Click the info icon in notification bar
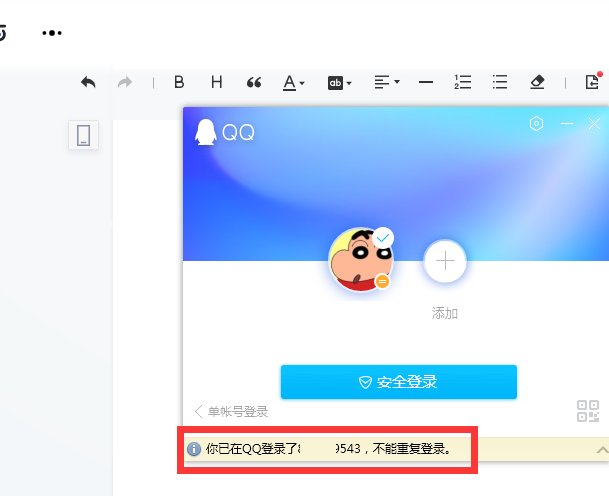 click(x=194, y=449)
